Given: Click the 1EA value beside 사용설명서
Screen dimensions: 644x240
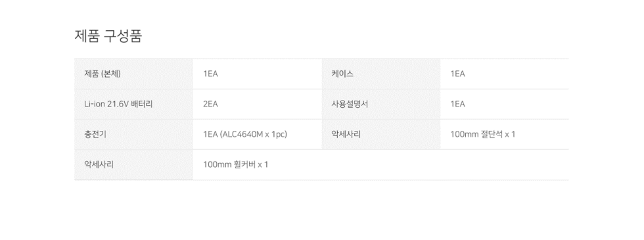Looking at the screenshot, I should click(x=457, y=104).
